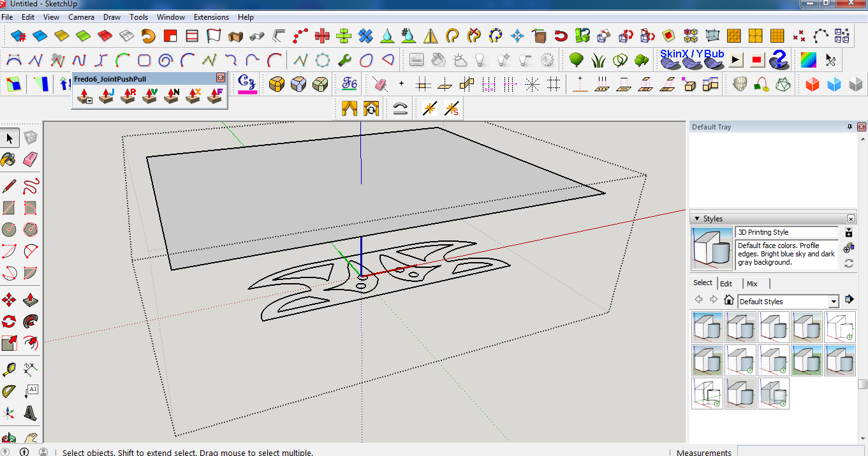868x456 pixels.
Task: Select the Move tool
Action: coord(9,300)
